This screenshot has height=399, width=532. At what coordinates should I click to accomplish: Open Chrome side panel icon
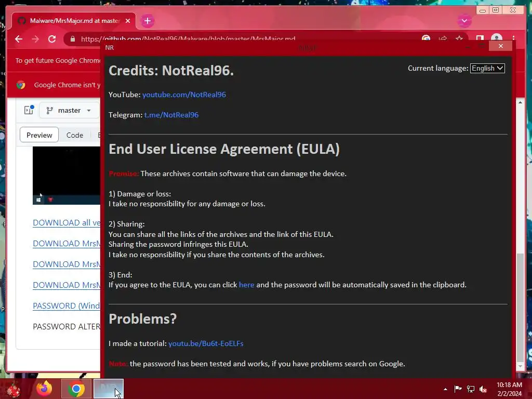coord(480,38)
